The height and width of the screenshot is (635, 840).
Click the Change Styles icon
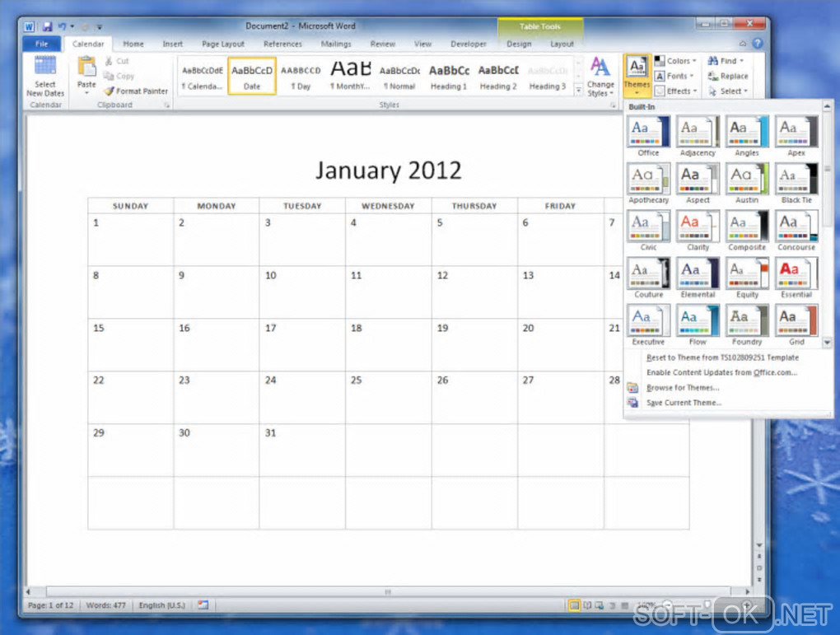click(600, 67)
